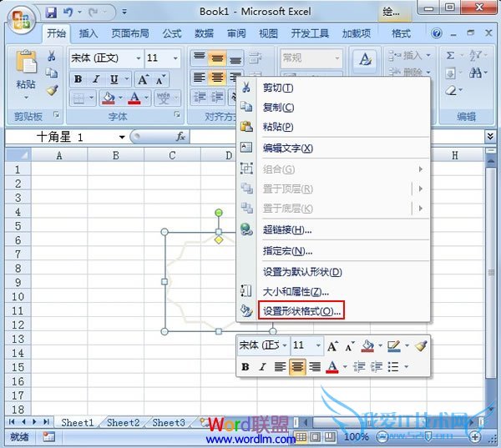Open the number format dropdown
Viewport: 501px width, 448px height.
pos(337,58)
